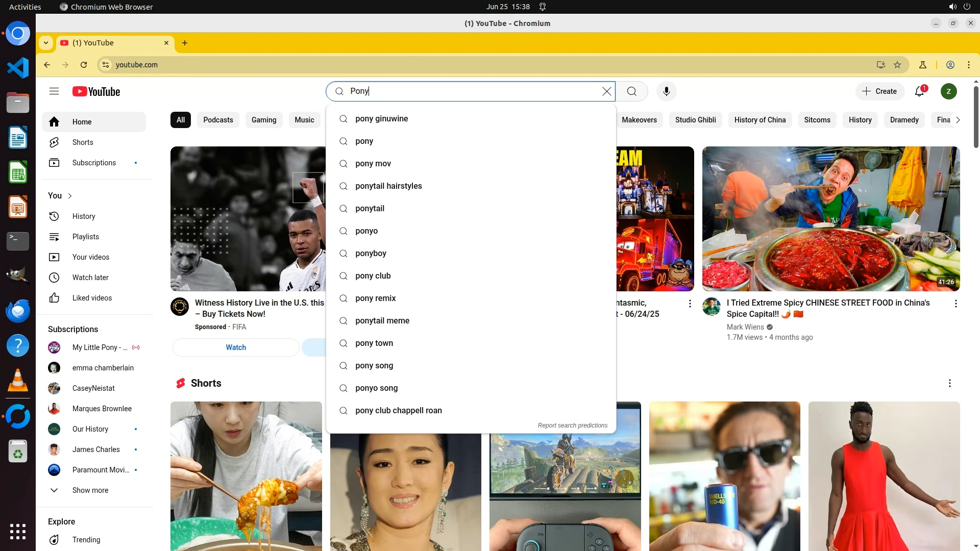Click the magnifier search button

pyautogui.click(x=632, y=91)
